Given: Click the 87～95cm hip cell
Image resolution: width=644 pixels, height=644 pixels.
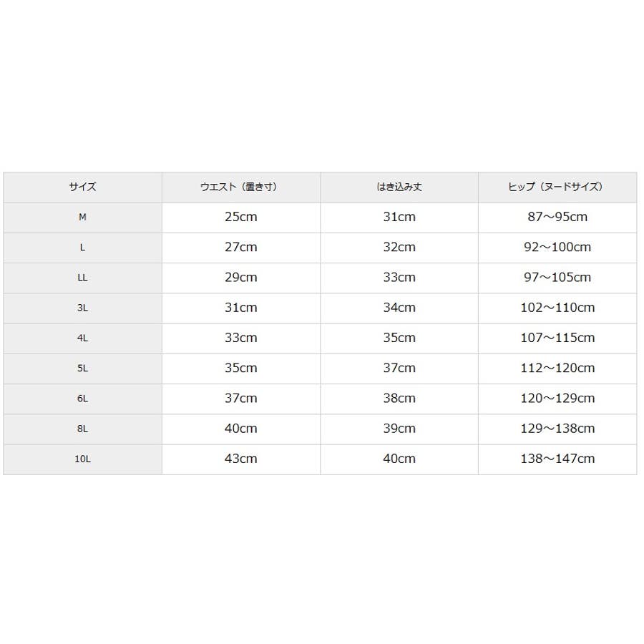Looking at the screenshot, I should (557, 217).
